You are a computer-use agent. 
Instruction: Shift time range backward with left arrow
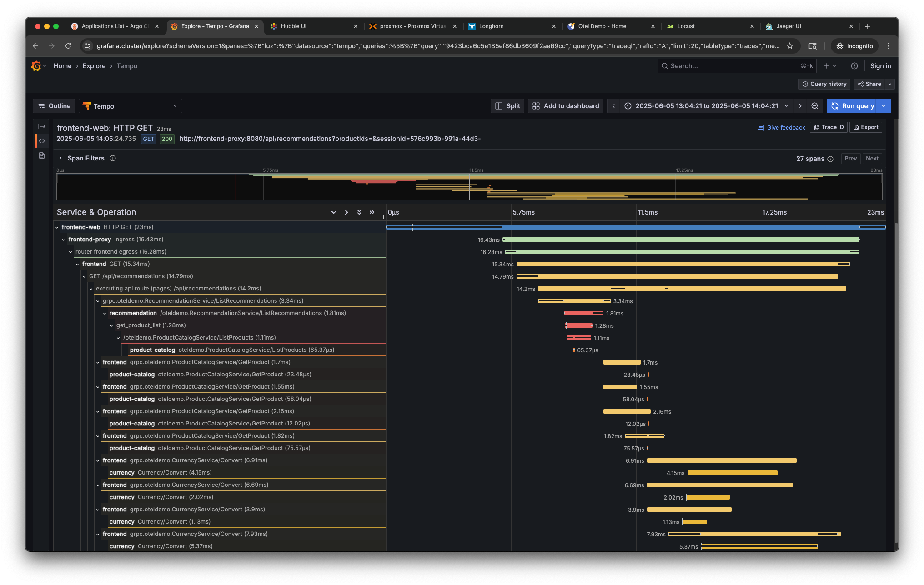click(x=613, y=106)
